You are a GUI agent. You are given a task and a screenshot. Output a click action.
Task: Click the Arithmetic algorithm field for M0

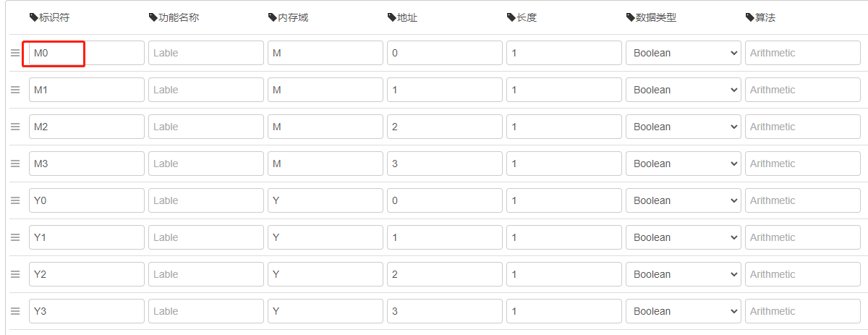[x=802, y=53]
